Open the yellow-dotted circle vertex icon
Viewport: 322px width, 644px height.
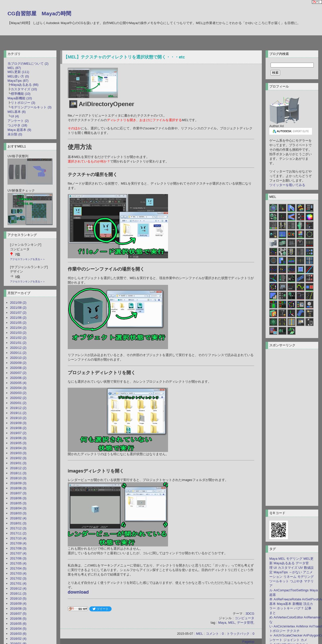[309, 234]
